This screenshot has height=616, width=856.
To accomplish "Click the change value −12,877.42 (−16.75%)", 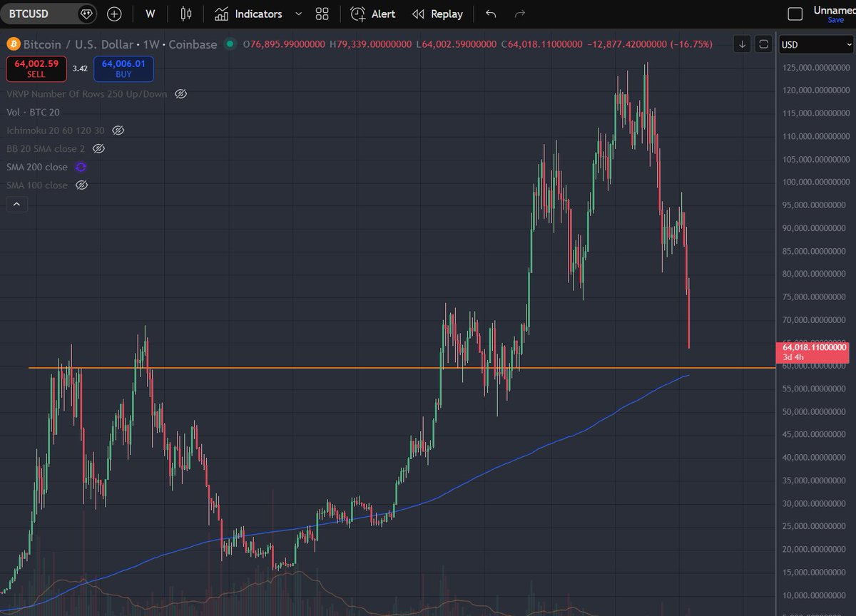I will pyautogui.click(x=650, y=44).
